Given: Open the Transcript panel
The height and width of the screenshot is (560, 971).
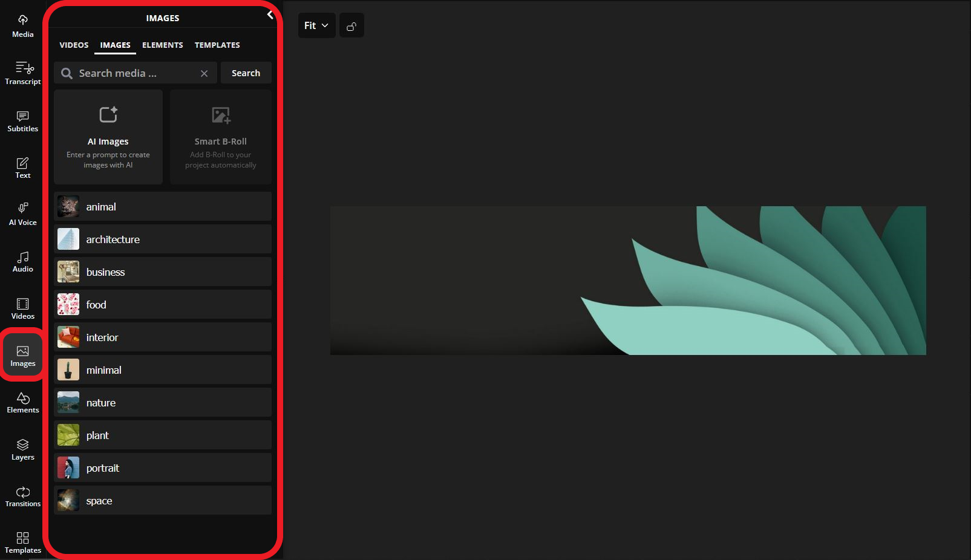Looking at the screenshot, I should tap(22, 72).
